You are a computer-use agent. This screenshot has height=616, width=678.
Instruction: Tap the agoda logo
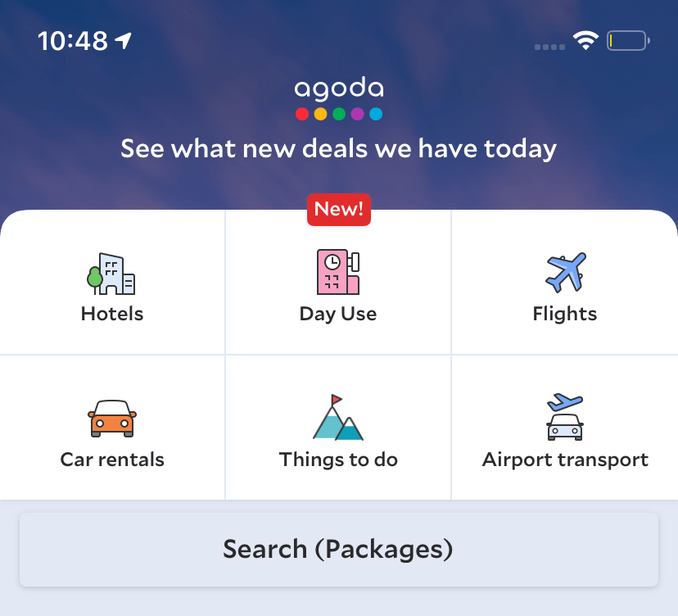pyautogui.click(x=339, y=99)
